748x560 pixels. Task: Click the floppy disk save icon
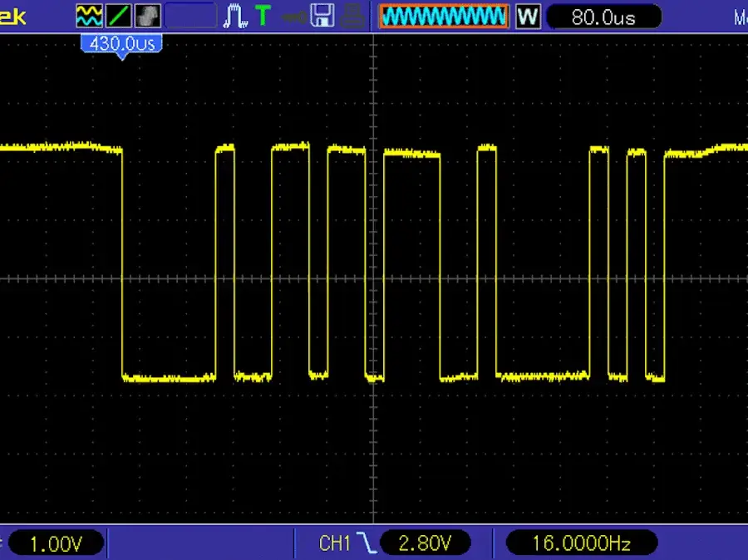point(322,16)
